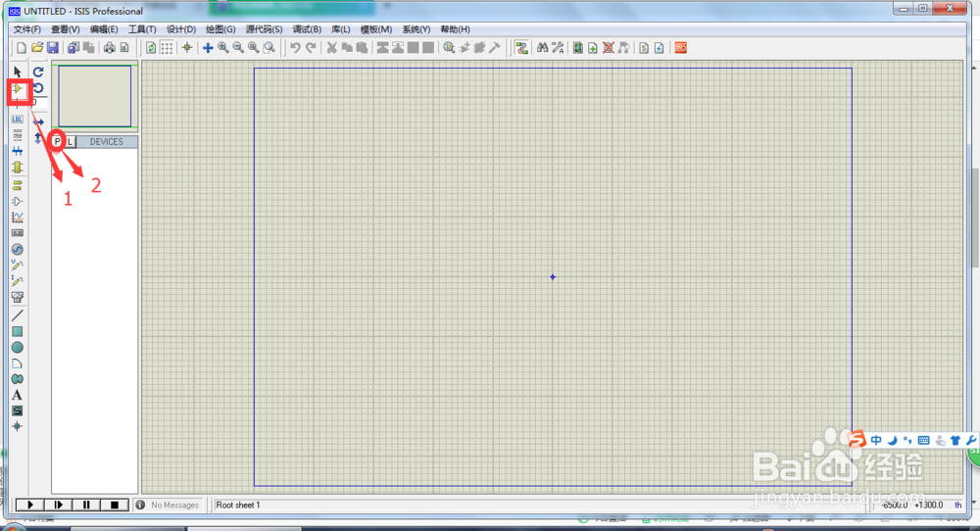Viewport: 980px width, 531px height.
Task: Open the 文件(F) menu
Action: pos(26,29)
